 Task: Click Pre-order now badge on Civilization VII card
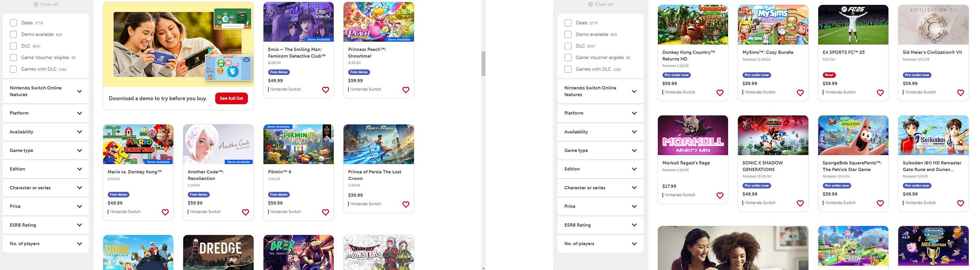tap(917, 75)
